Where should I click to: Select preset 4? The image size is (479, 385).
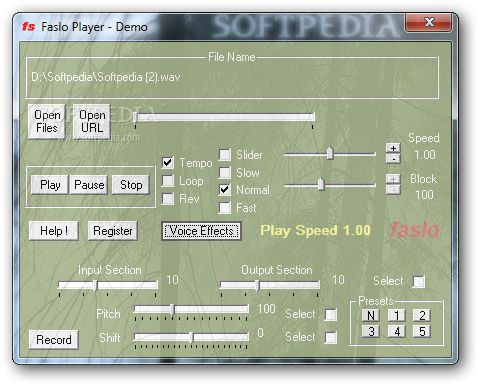click(x=397, y=332)
